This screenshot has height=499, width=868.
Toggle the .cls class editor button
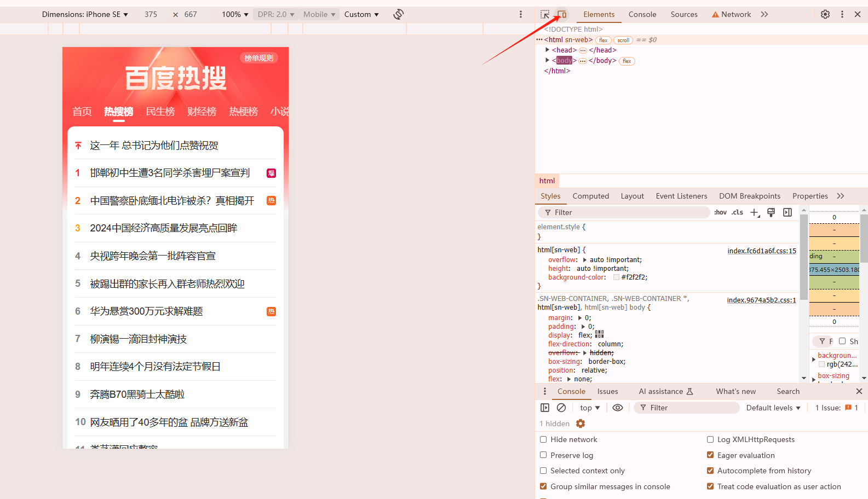[738, 212]
